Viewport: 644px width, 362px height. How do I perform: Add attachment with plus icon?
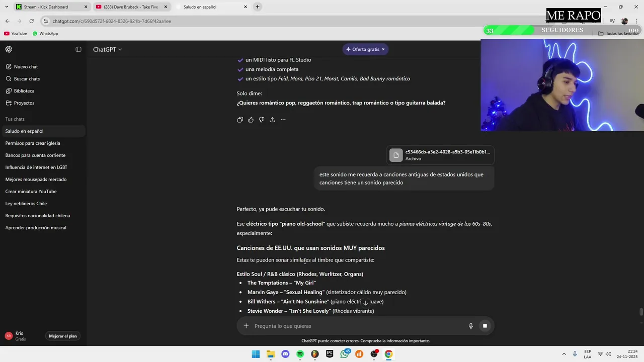pos(246,326)
